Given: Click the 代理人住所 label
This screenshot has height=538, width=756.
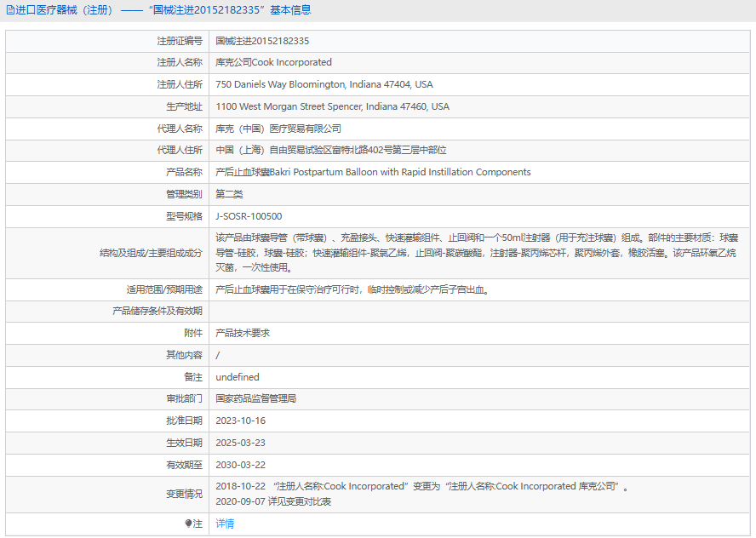Looking at the screenshot, I should (x=180, y=150).
